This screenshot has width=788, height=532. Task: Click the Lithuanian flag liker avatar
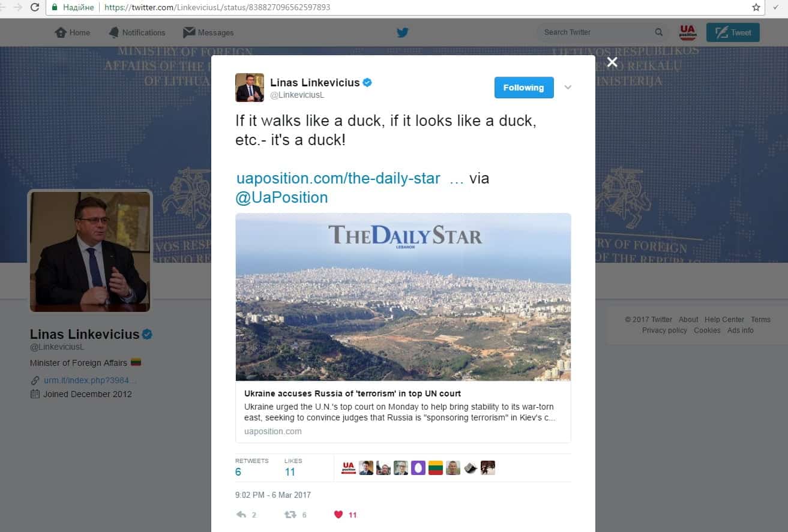pyautogui.click(x=436, y=468)
